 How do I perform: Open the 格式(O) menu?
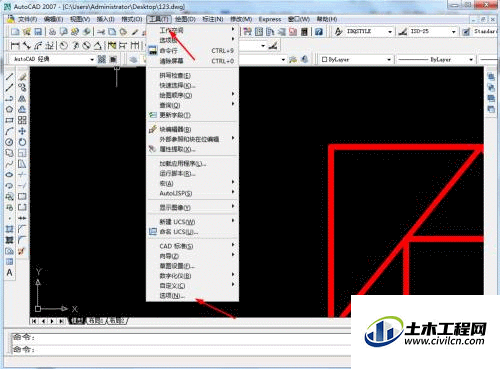(x=132, y=19)
